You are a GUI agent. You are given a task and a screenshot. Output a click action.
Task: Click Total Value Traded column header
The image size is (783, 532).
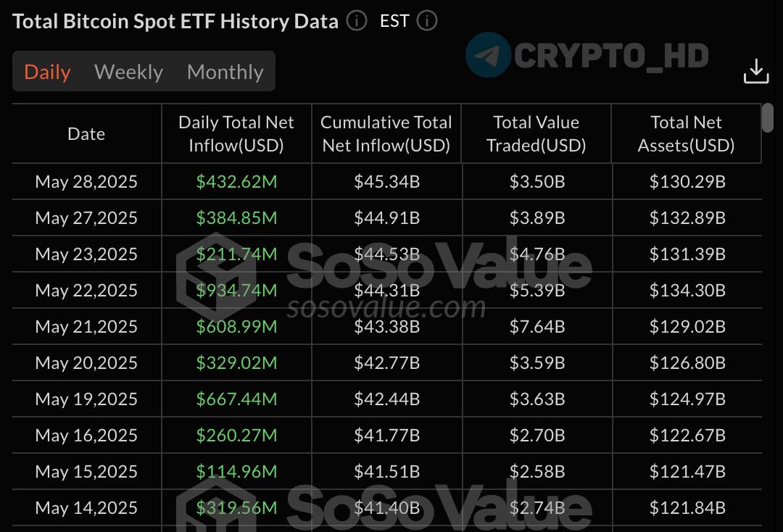[536, 134]
